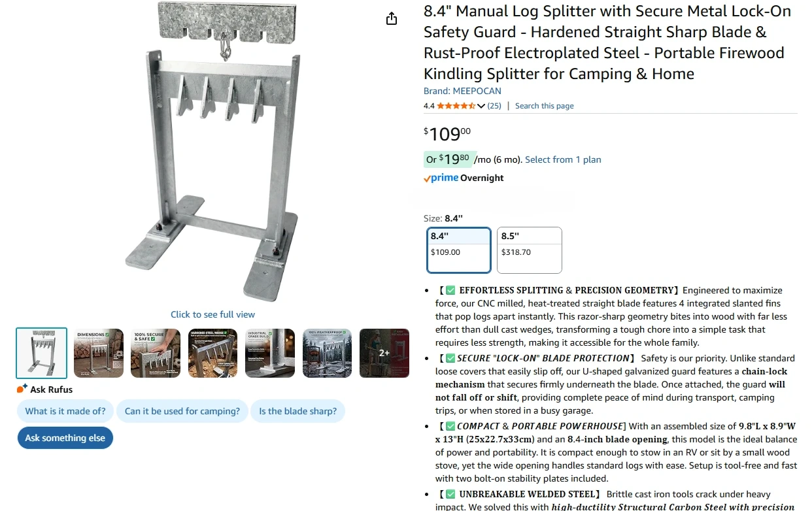Show the Hardened Steel Wedge thumbnail

coord(212,353)
